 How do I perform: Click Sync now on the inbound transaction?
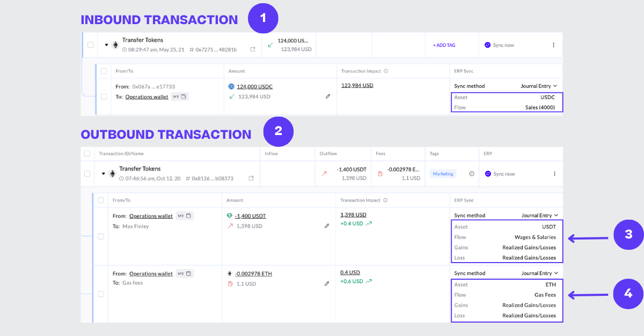pyautogui.click(x=499, y=45)
